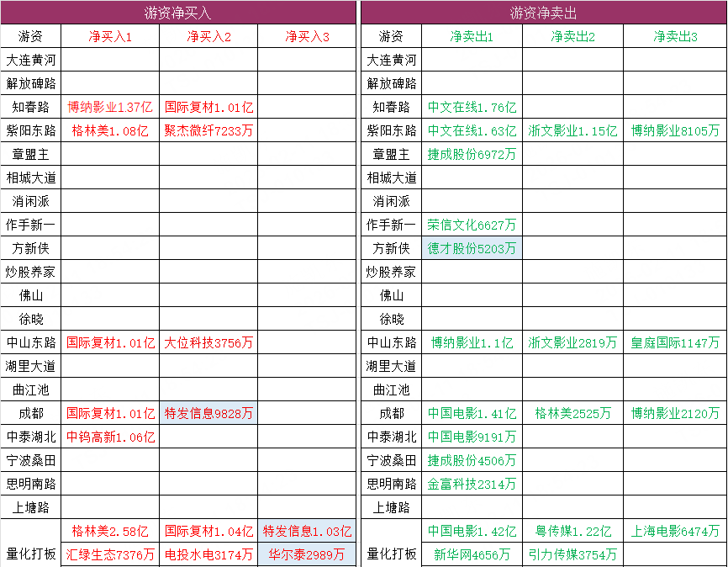This screenshot has width=728, height=567.
Task: Click cell 捷成股份6972万
Action: (472, 154)
